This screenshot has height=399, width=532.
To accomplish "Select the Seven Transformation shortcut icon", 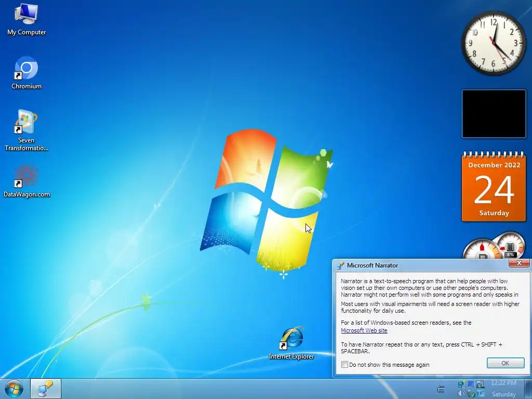I will (26, 130).
